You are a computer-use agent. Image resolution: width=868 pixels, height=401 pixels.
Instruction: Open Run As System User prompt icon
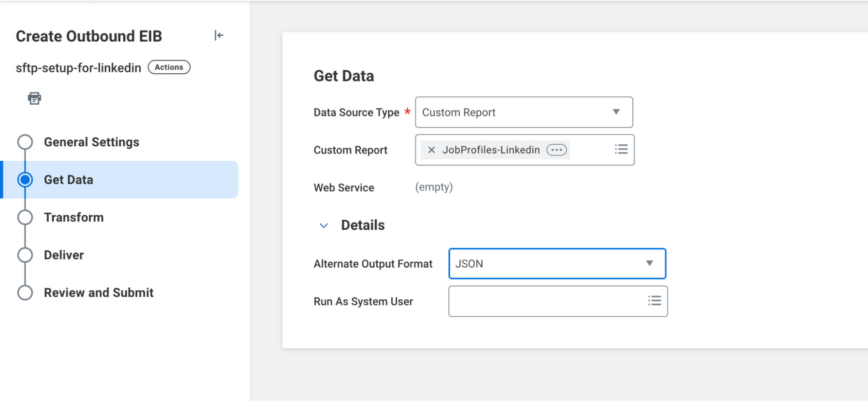654,301
